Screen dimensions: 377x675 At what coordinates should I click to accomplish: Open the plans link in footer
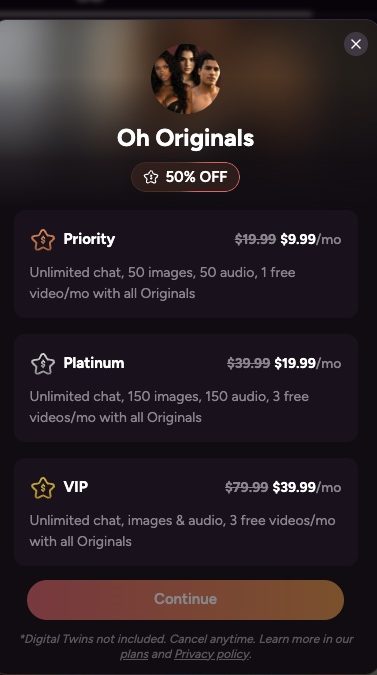tap(134, 654)
